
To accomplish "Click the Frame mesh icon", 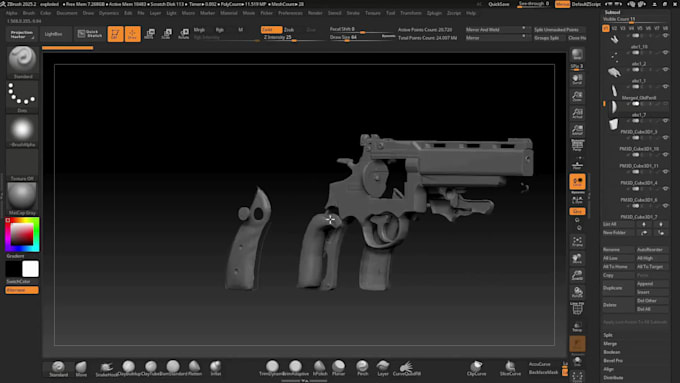I will [x=577, y=242].
